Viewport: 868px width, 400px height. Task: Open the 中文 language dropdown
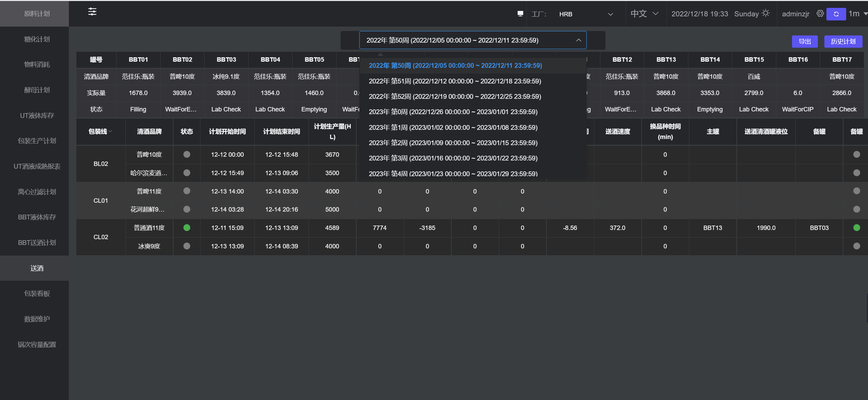tap(644, 14)
